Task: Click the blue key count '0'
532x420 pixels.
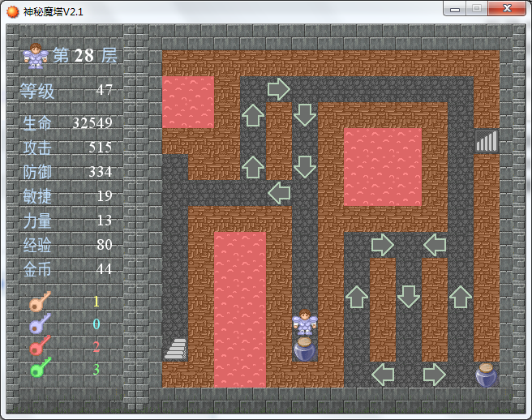Action: pos(97,324)
